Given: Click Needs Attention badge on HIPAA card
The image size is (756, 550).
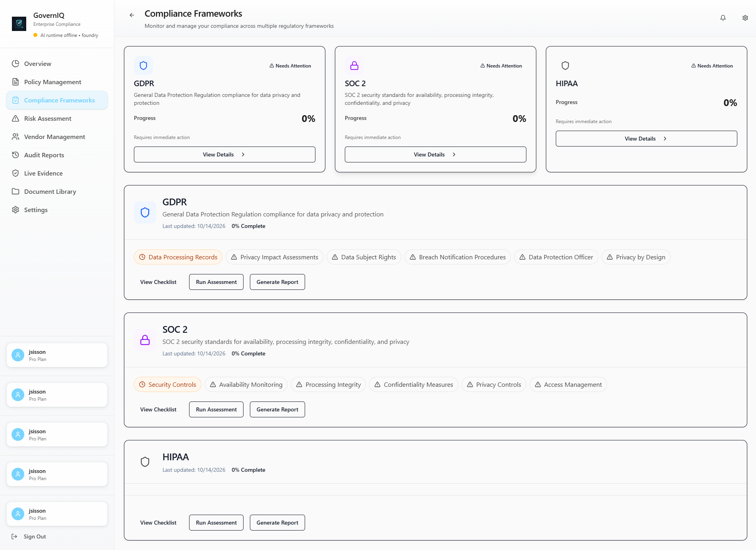Looking at the screenshot, I should (712, 66).
